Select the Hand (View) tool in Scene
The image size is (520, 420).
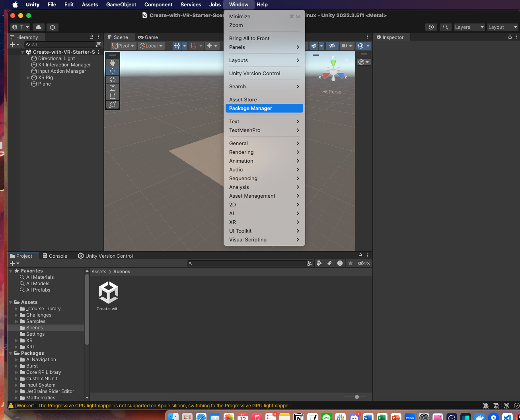[x=113, y=63]
